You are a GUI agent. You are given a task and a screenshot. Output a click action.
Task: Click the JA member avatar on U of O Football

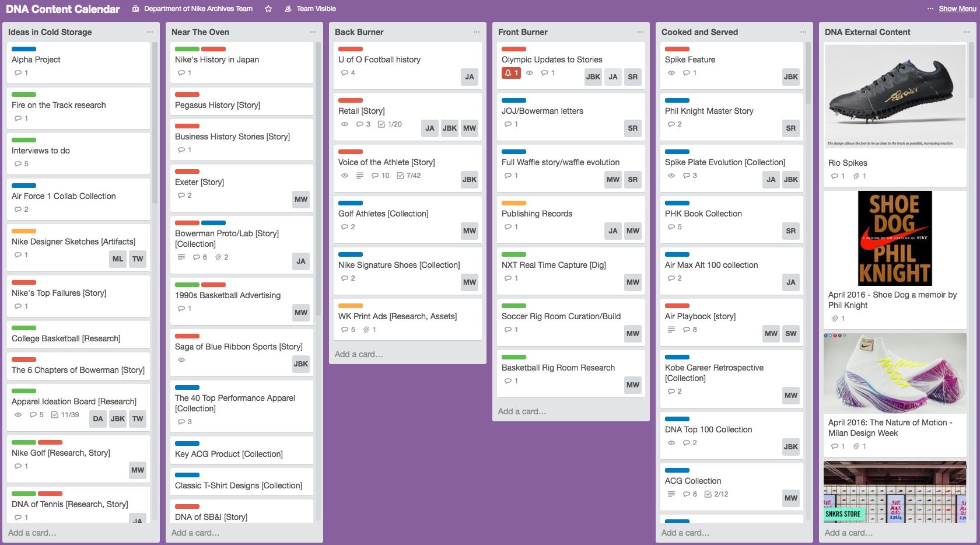click(x=470, y=77)
